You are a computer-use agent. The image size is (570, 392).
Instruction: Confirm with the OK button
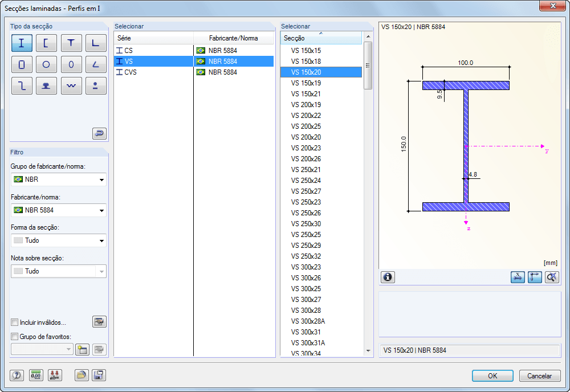(x=492, y=375)
